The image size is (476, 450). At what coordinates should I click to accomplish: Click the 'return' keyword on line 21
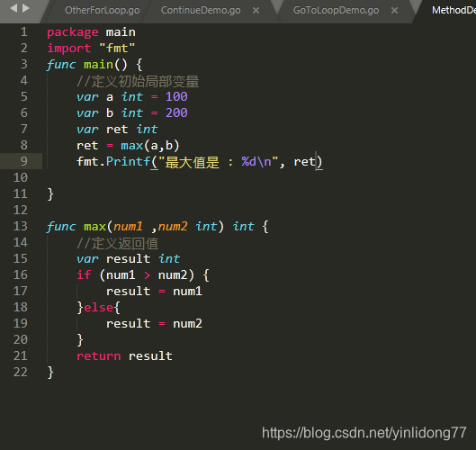click(x=99, y=355)
